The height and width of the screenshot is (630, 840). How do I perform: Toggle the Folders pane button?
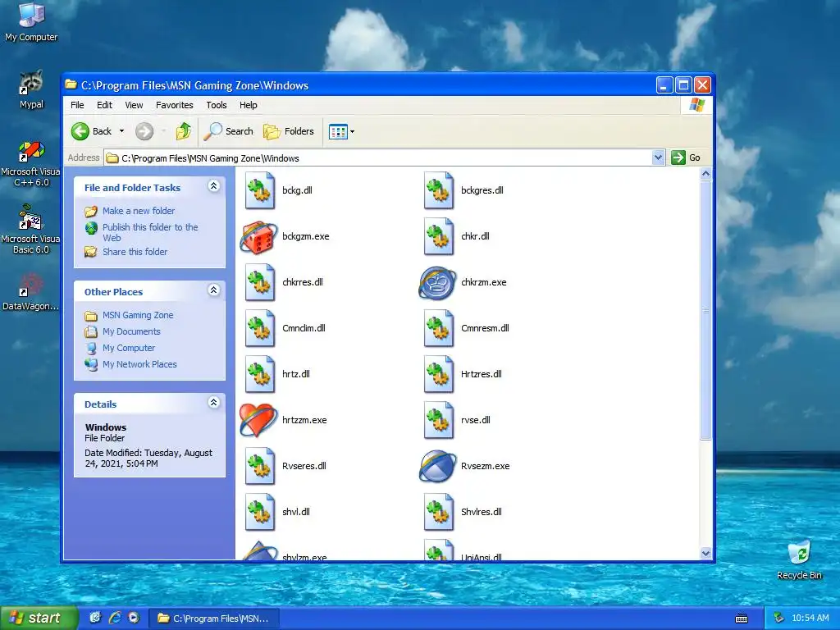click(x=289, y=131)
